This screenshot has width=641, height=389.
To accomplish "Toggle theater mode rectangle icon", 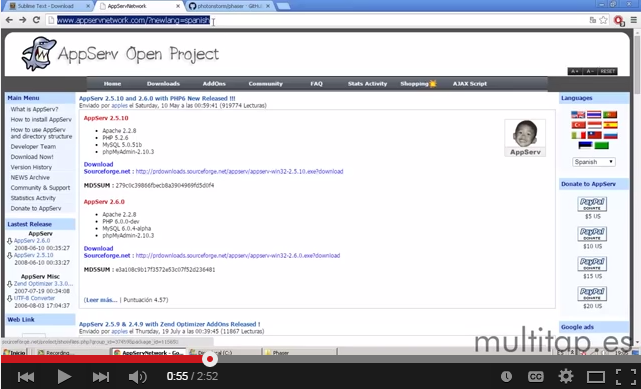I will [596, 376].
